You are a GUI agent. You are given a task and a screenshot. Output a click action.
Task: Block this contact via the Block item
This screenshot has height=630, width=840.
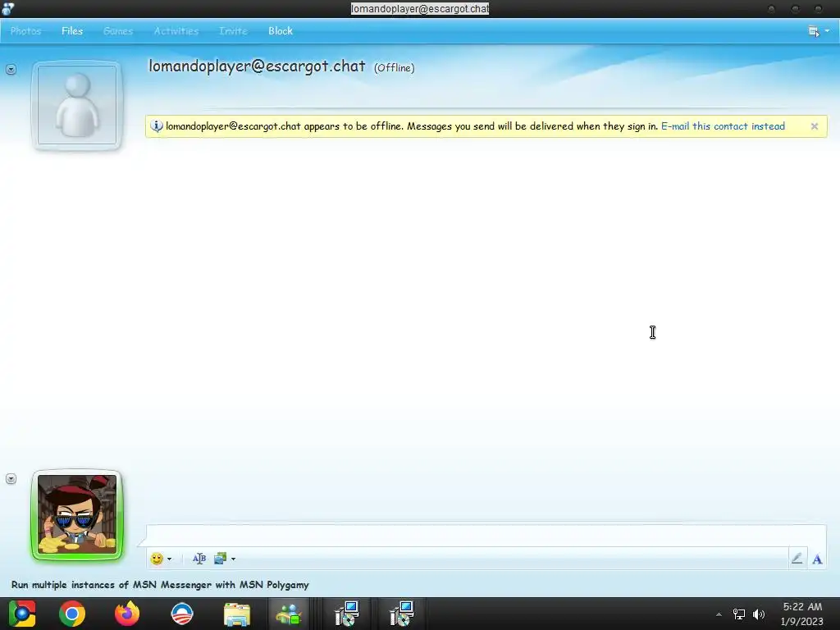(x=281, y=31)
